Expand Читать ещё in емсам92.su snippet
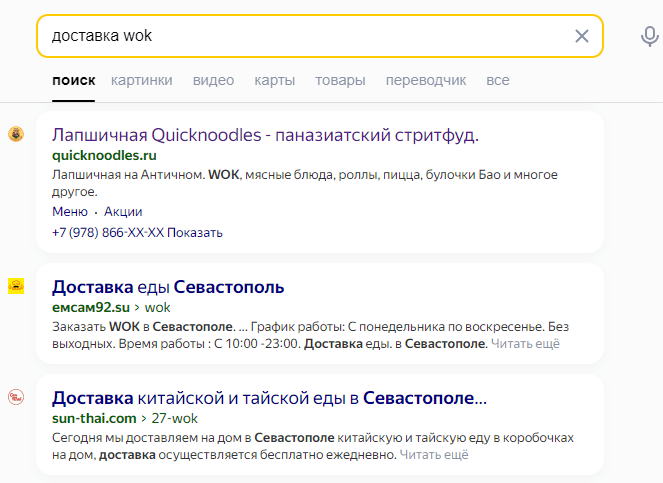663x483 pixels. coord(526,343)
